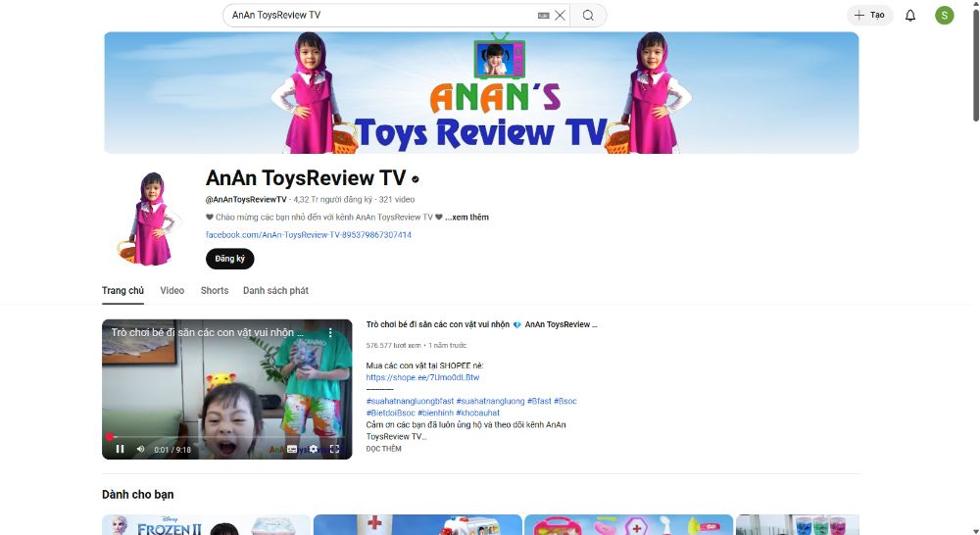The width and height of the screenshot is (980, 535).
Task: Toggle subtitles on featured video player
Action: click(292, 449)
